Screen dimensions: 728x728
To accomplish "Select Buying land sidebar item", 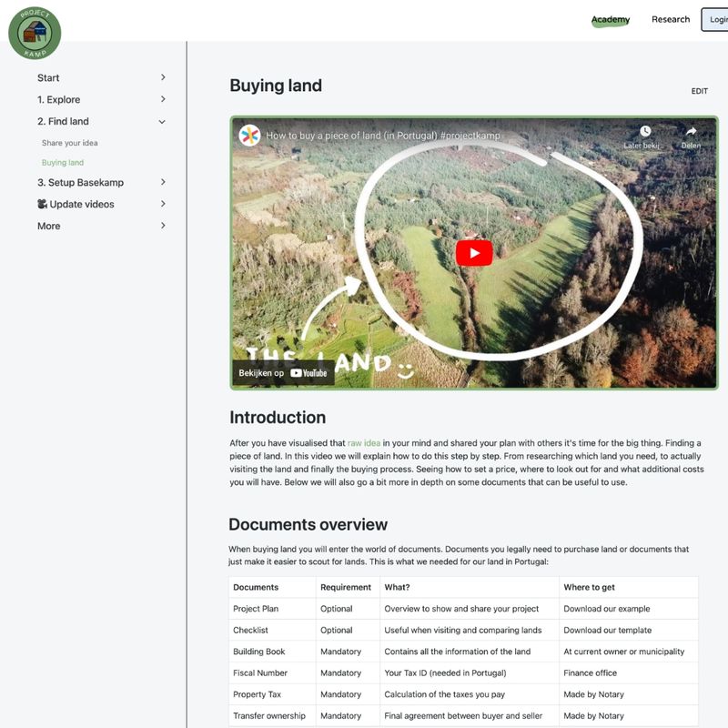I will 63,163.
